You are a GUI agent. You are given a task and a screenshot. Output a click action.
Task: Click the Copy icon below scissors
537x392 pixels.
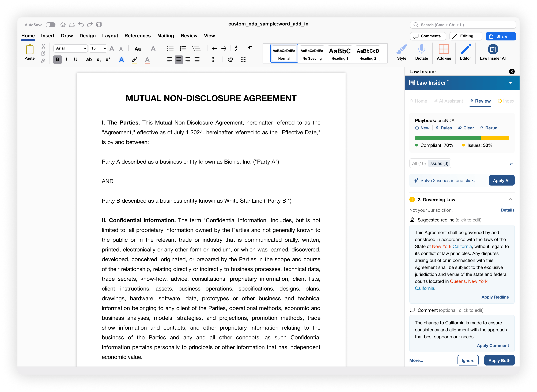(x=43, y=53)
